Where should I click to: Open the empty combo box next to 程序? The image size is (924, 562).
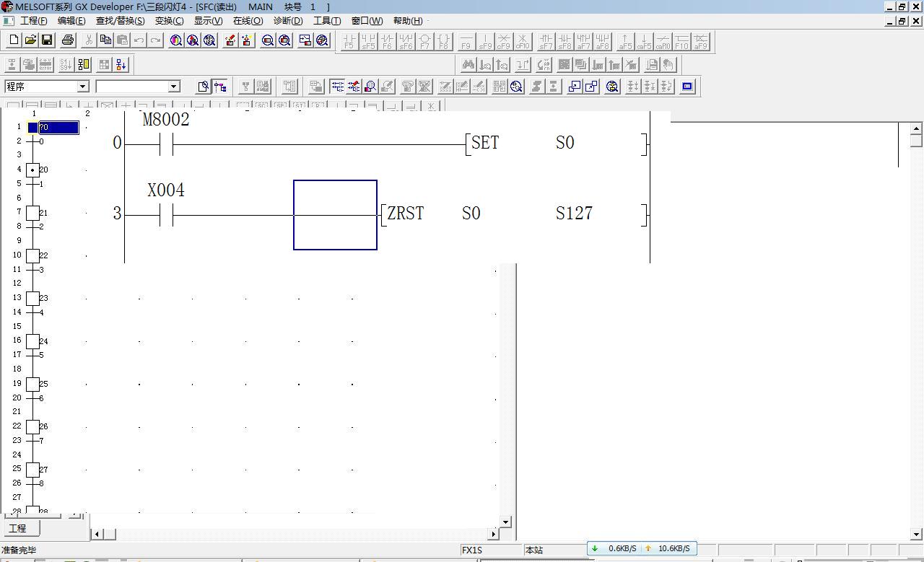click(x=173, y=87)
